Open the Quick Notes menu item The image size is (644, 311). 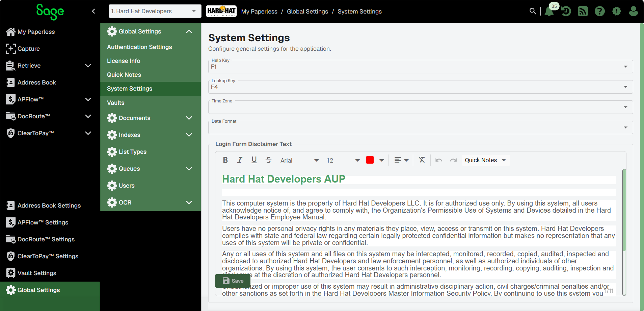151,75
